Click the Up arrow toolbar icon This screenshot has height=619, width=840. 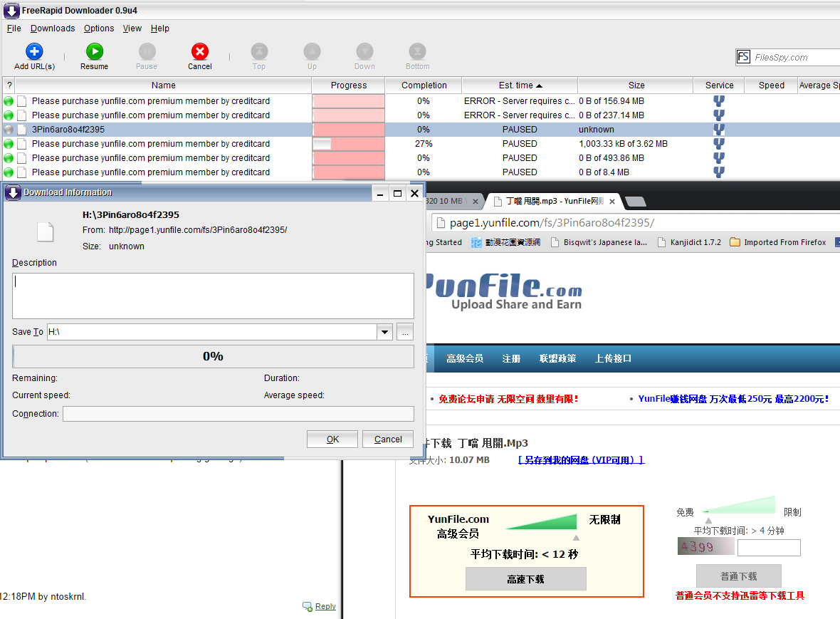pyautogui.click(x=312, y=51)
